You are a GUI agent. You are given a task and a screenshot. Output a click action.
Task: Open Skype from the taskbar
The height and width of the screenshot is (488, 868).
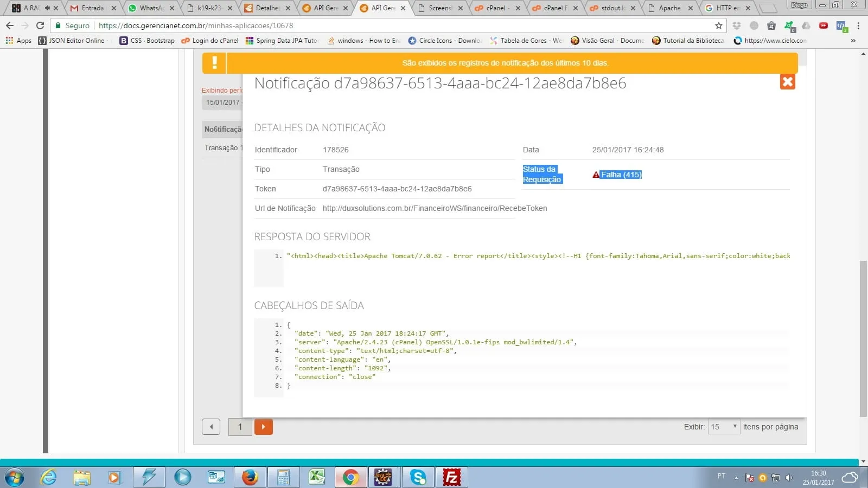pos(418,477)
